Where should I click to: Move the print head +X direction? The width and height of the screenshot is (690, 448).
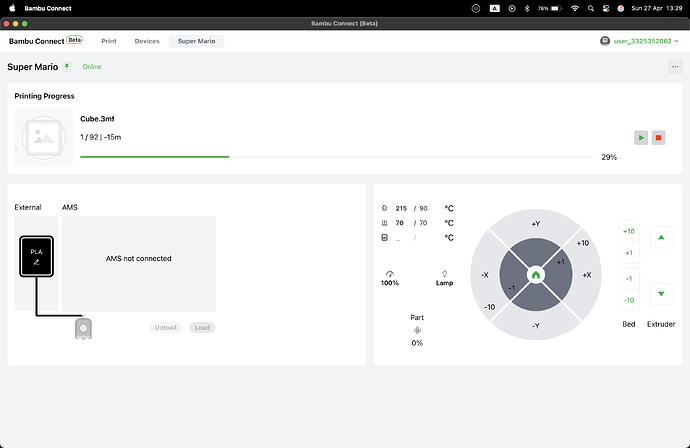(587, 275)
